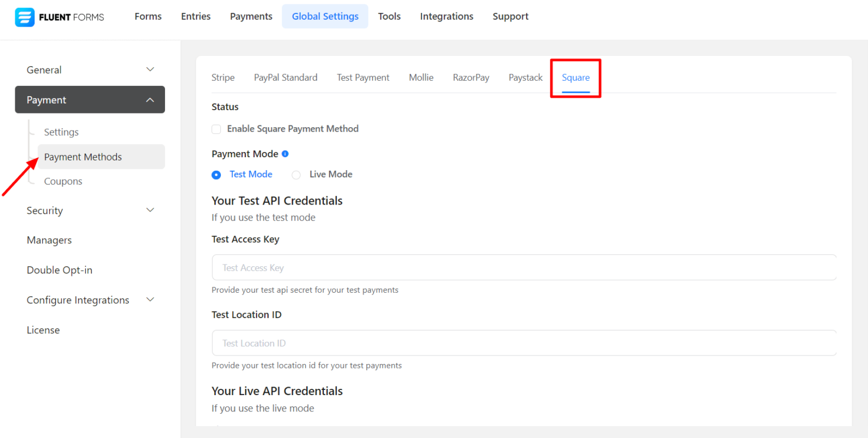The width and height of the screenshot is (868, 438).
Task: Click the Fluent Forms logo
Action: (59, 16)
